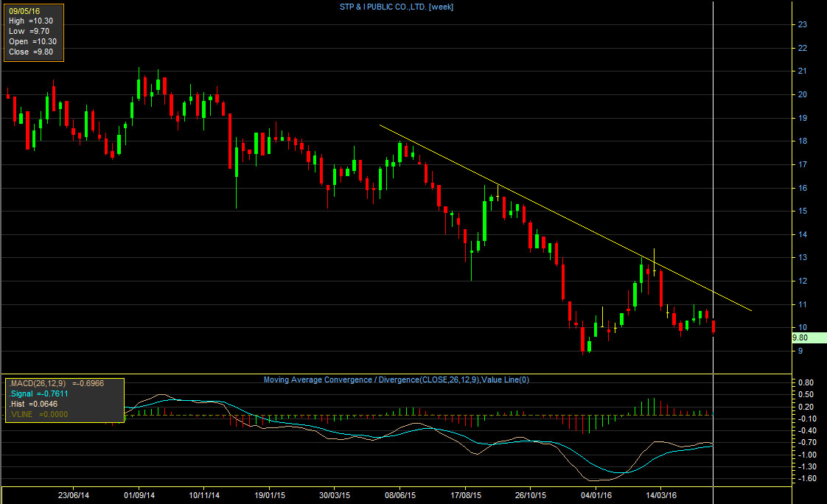Click the 04/01/16 date axis label
827x504 pixels.
click(x=596, y=495)
